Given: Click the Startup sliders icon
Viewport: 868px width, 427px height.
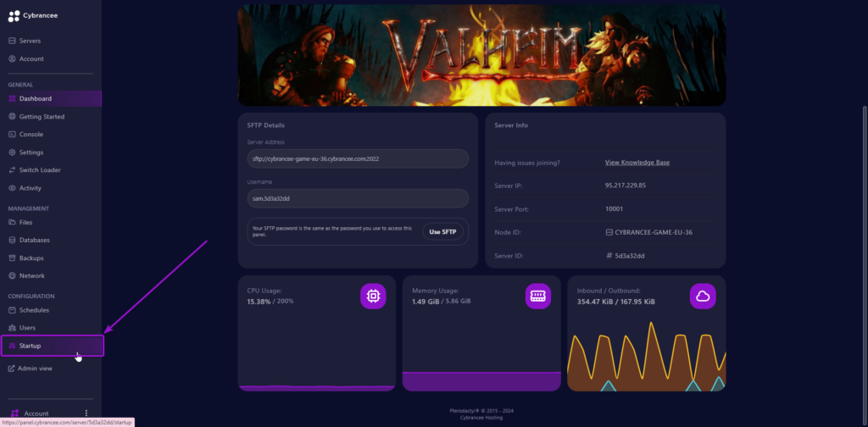Looking at the screenshot, I should (x=13, y=346).
